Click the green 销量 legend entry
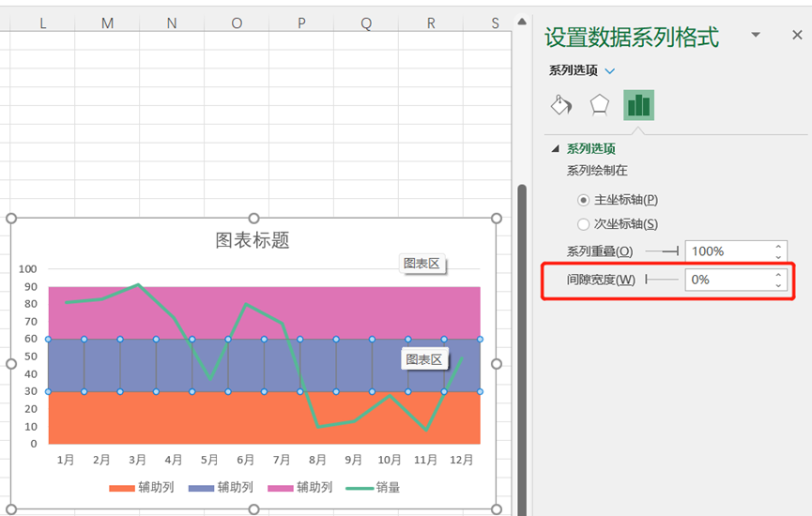The height and width of the screenshot is (516, 812). pyautogui.click(x=373, y=488)
